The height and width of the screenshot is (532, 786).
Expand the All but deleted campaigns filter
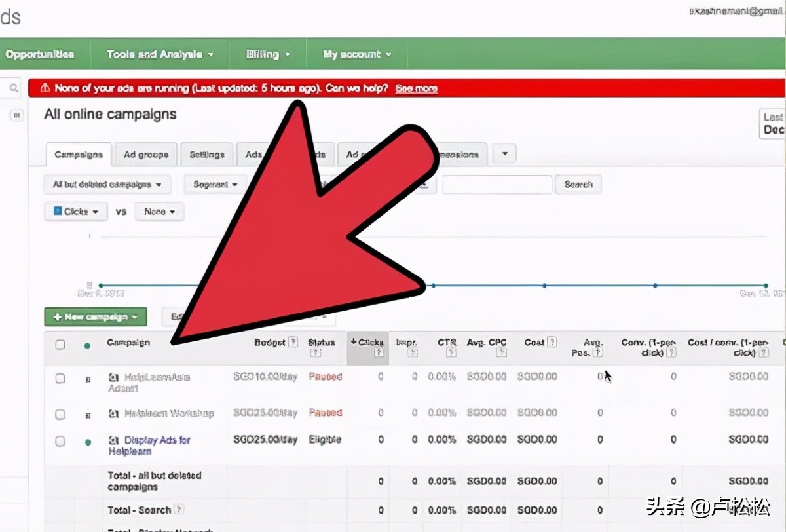click(x=107, y=185)
